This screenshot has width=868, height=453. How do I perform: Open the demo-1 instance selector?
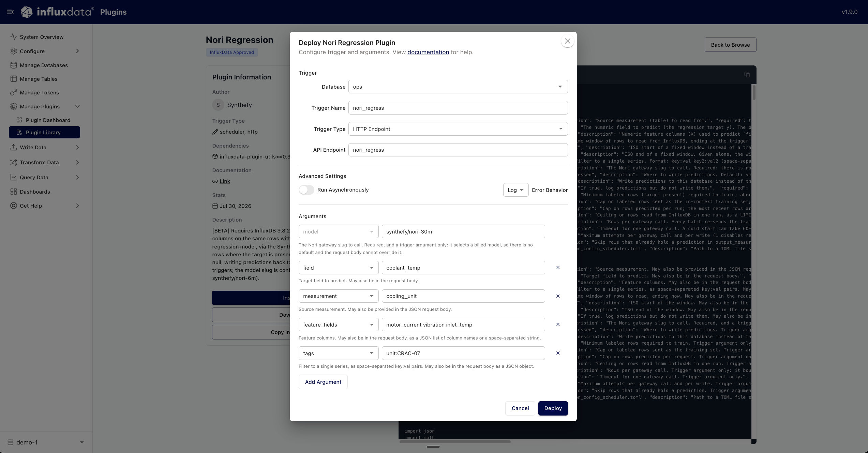(x=46, y=442)
